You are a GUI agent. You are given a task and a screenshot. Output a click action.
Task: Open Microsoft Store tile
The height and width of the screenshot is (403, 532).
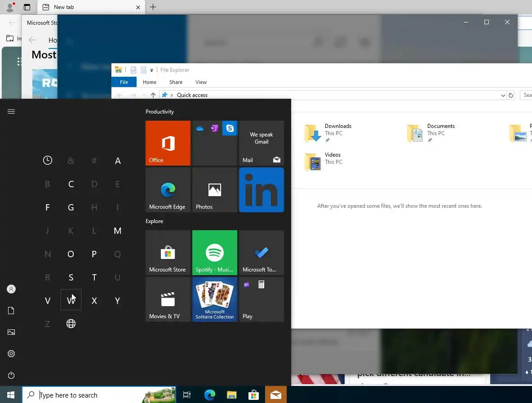[x=168, y=253]
